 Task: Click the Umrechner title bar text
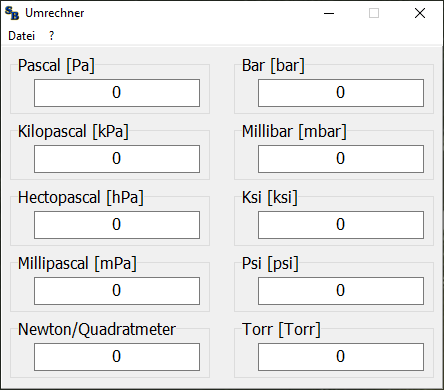[x=55, y=13]
